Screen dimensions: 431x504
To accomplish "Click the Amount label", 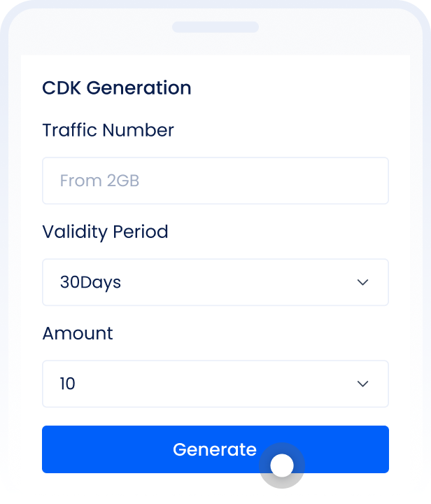I will (78, 333).
